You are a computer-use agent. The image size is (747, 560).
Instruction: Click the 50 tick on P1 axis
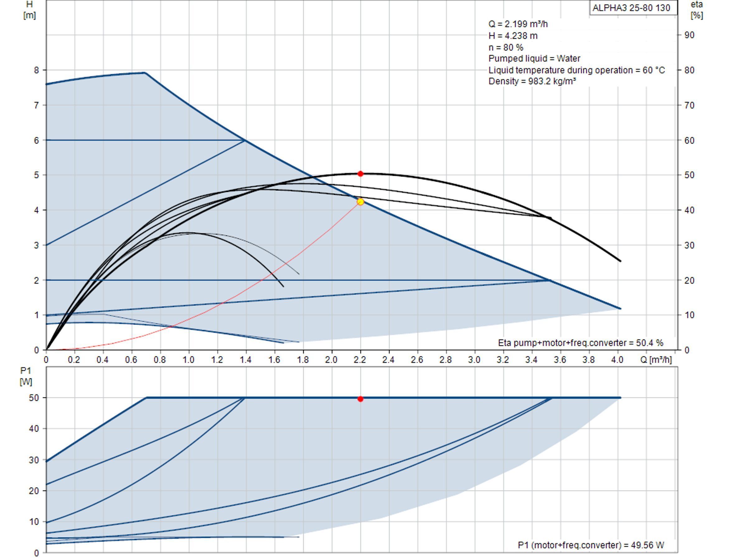coord(34,398)
